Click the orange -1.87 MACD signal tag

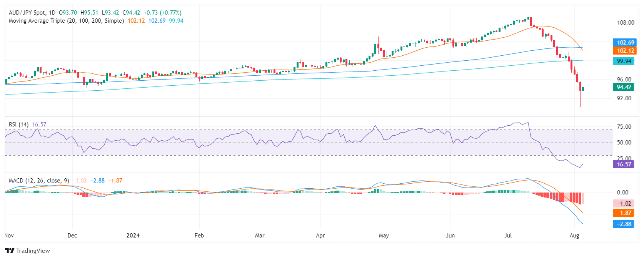624,213
